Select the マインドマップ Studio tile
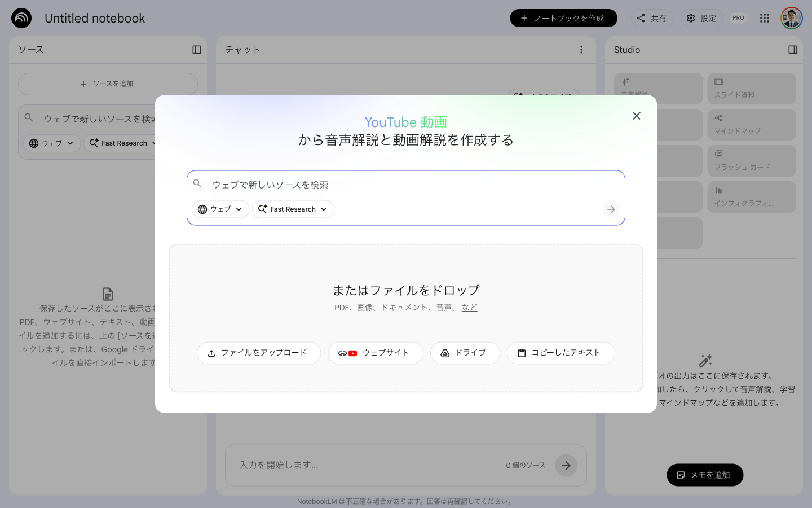This screenshot has width=812, height=508. pos(752,125)
